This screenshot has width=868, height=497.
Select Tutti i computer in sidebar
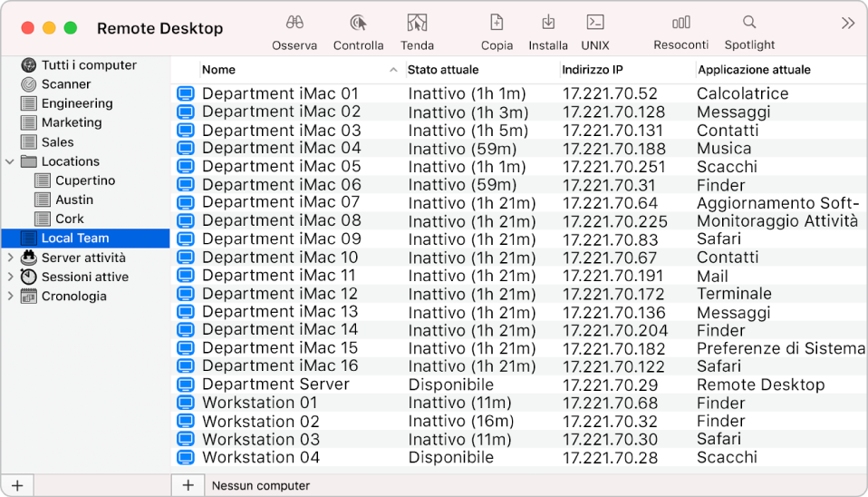pyautogui.click(x=88, y=65)
